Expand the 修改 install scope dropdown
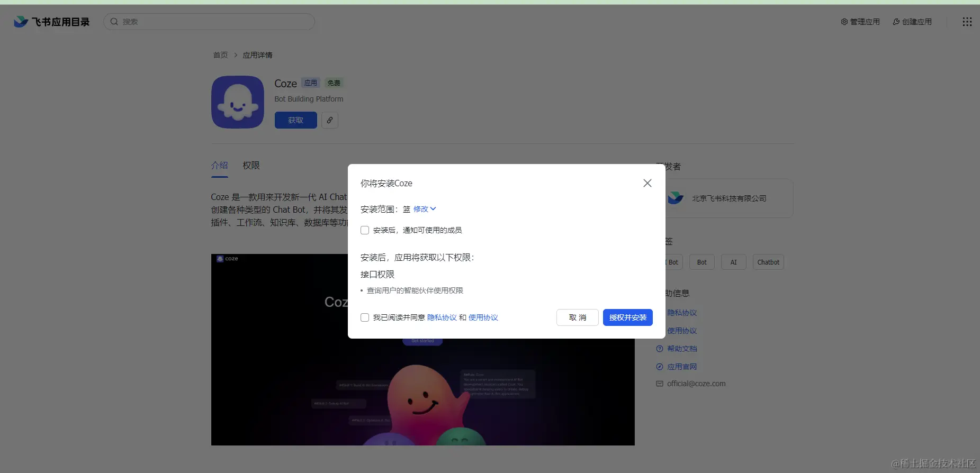Viewport: 980px width, 473px height. [425, 209]
